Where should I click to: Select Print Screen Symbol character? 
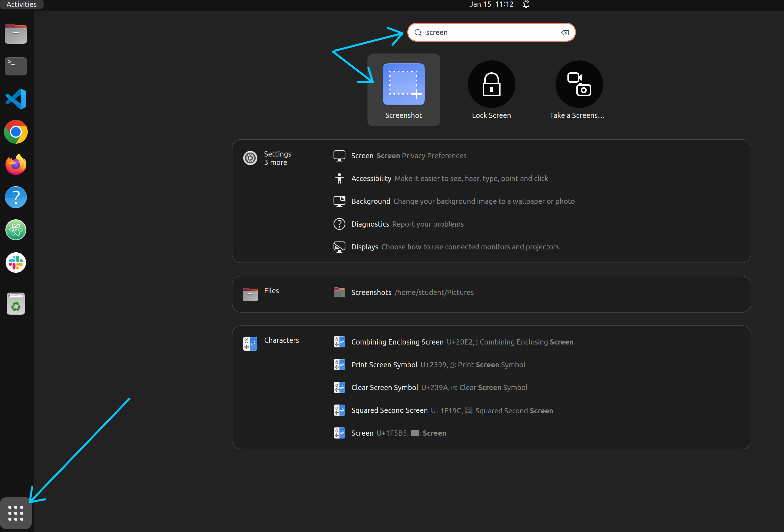tap(429, 365)
